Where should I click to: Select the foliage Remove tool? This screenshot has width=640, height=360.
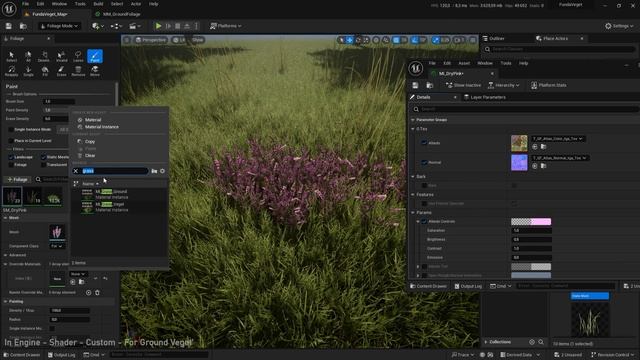[78, 71]
